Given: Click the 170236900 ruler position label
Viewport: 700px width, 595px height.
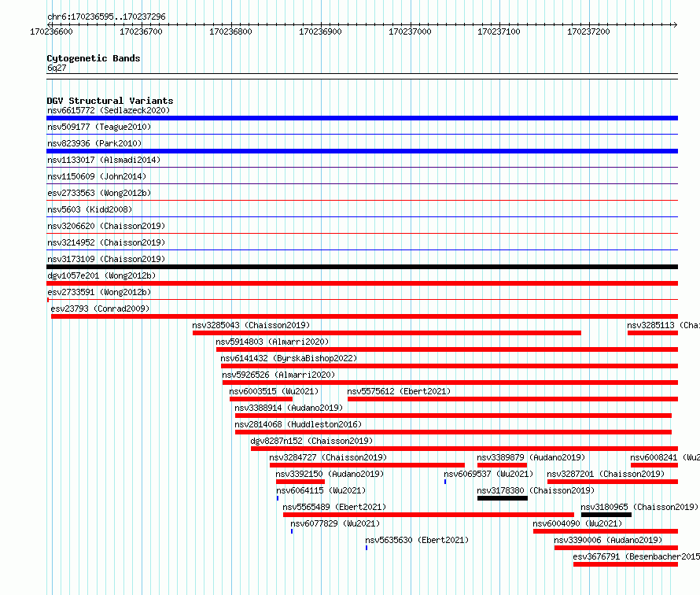Looking at the screenshot, I should (320, 32).
